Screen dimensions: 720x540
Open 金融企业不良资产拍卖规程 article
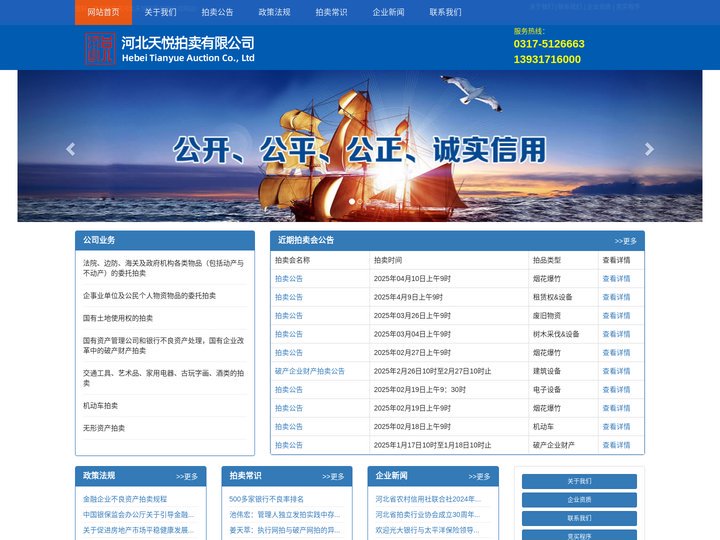coord(125,499)
